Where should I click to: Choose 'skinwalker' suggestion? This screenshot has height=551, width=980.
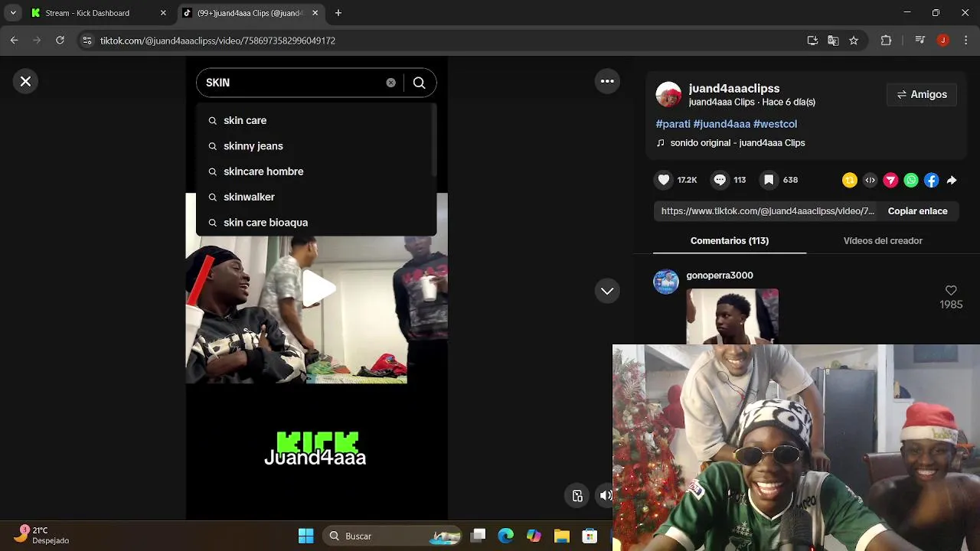pyautogui.click(x=315, y=197)
